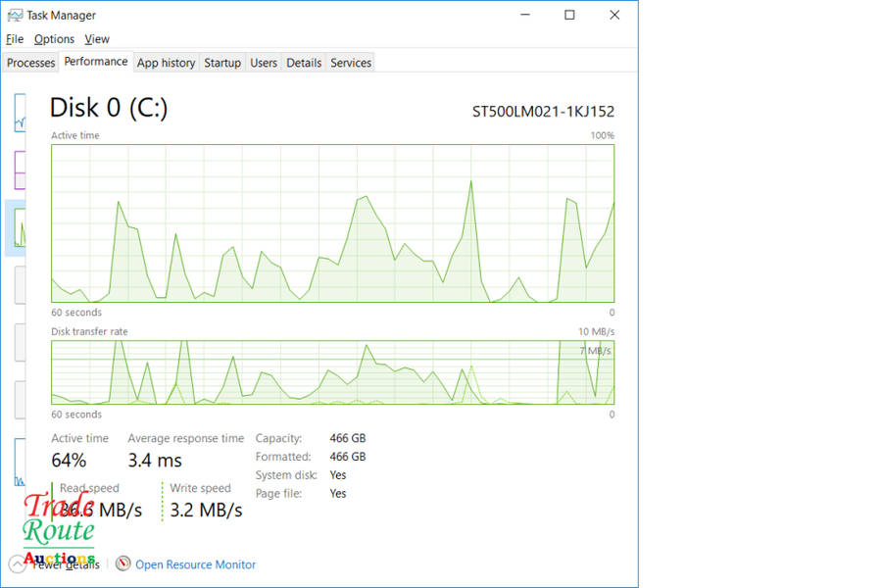
Task: Open the Users tab
Action: coord(264,63)
